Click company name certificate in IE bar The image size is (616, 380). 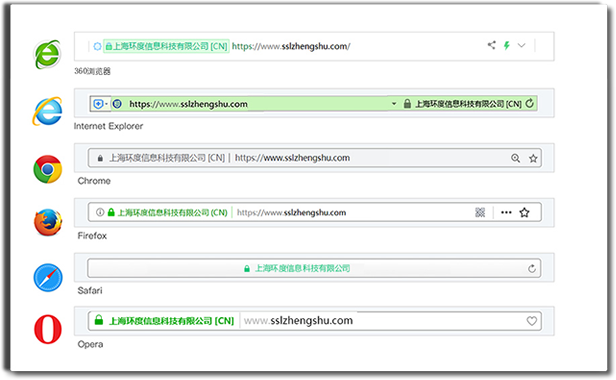pos(468,104)
